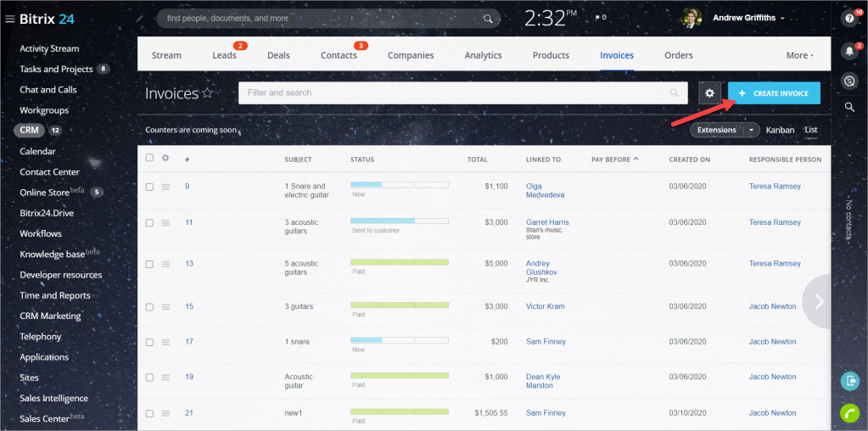The image size is (868, 431).
Task: Switch to Kanban view
Action: (780, 130)
